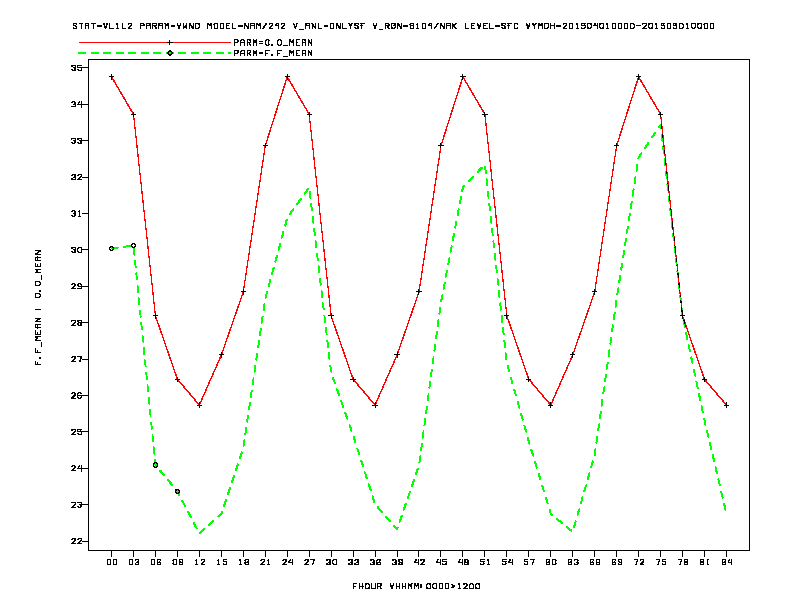Screen dimensions: 792x612
Task: Click red plus marker at hour 00 peak
Action: 112,77
